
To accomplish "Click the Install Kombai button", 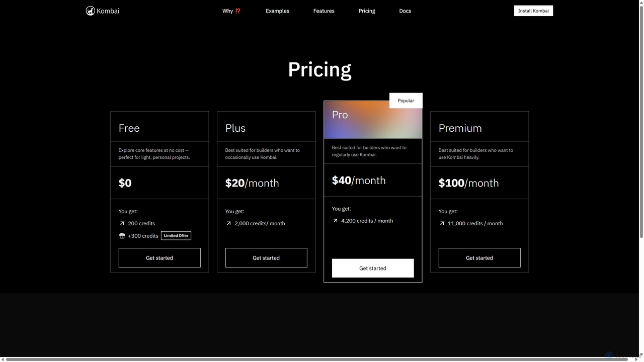I will pyautogui.click(x=533, y=11).
